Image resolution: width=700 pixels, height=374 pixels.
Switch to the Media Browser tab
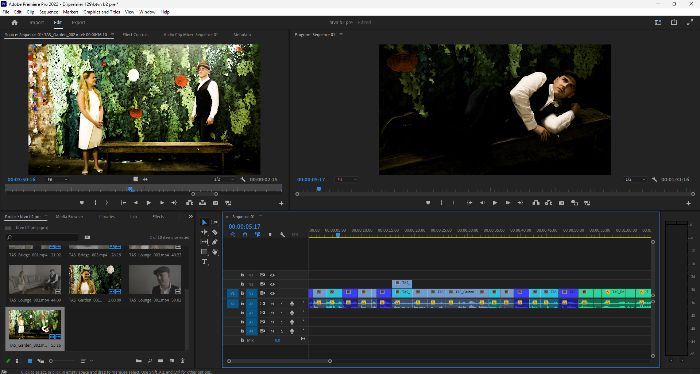[69, 216]
